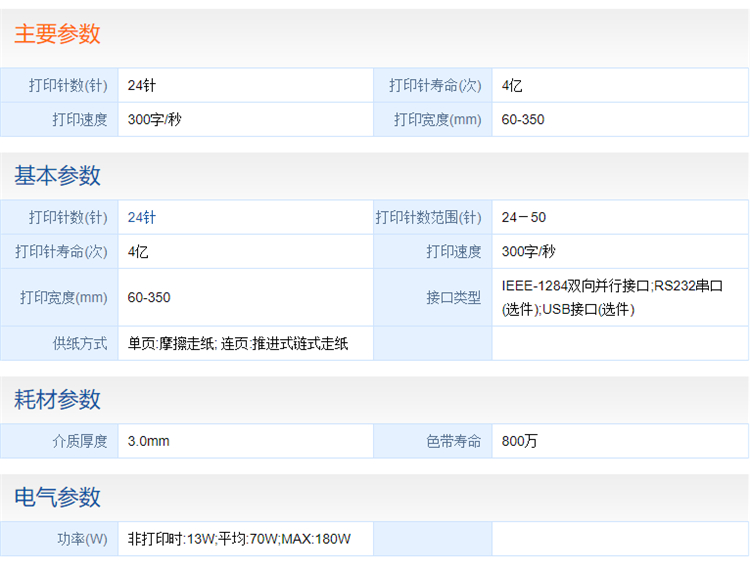Click the 色带寿命 label
This screenshot has height=569, width=750.
pyautogui.click(x=453, y=441)
